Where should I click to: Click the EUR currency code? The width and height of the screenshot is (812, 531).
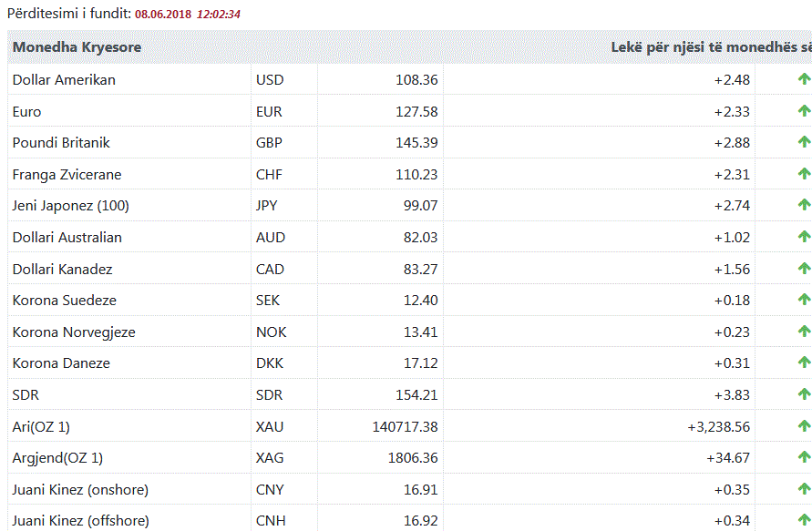(269, 111)
